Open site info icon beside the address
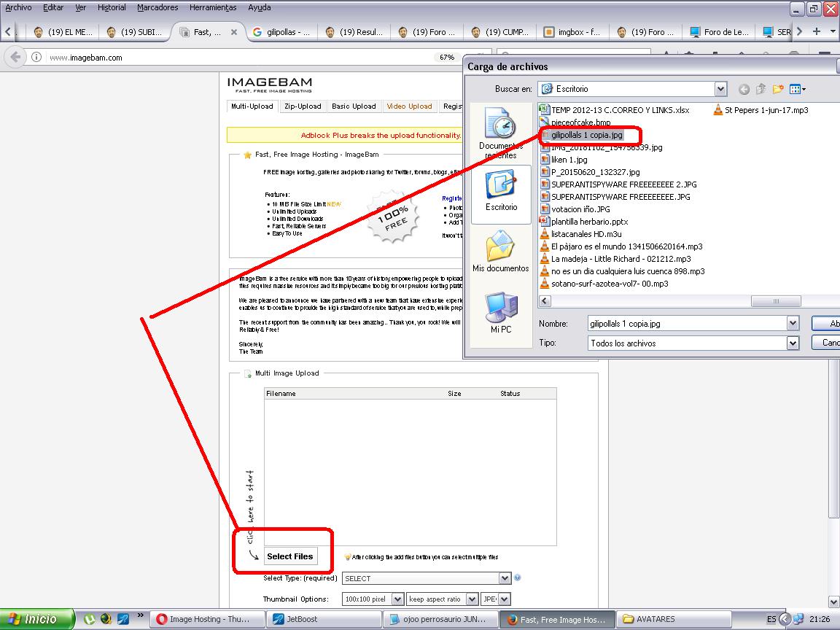The width and height of the screenshot is (840, 630). pyautogui.click(x=36, y=58)
